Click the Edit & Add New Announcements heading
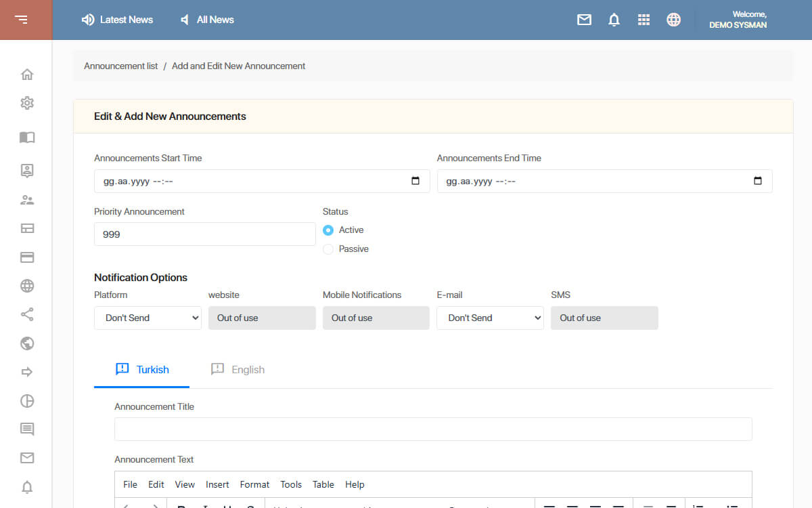 [x=170, y=117]
